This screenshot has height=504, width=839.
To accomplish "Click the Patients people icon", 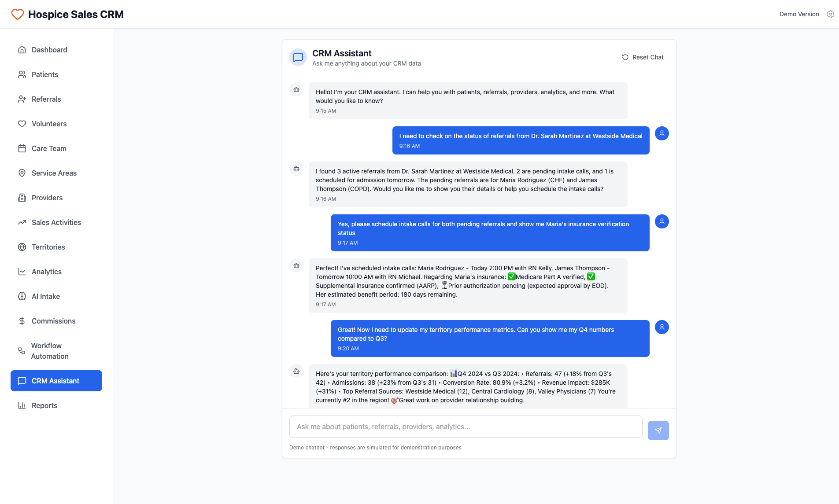I will coord(22,74).
